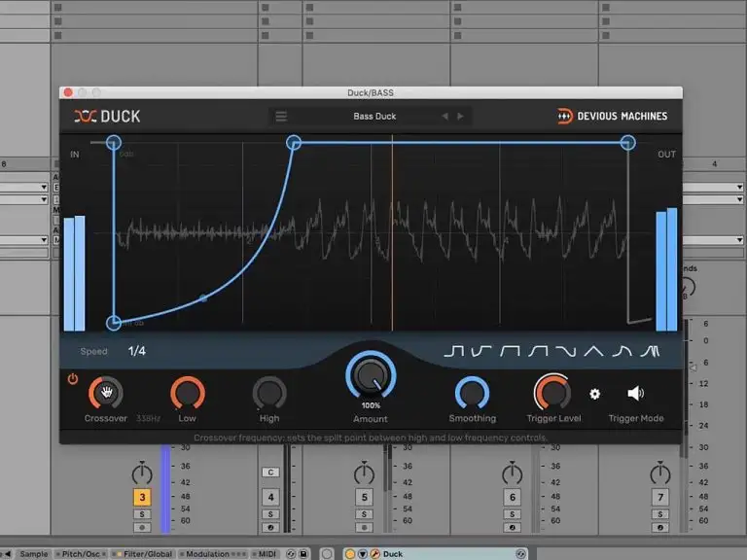Toggle track 6 activator button
Image resolution: width=747 pixels, height=560 pixels.
[513, 497]
